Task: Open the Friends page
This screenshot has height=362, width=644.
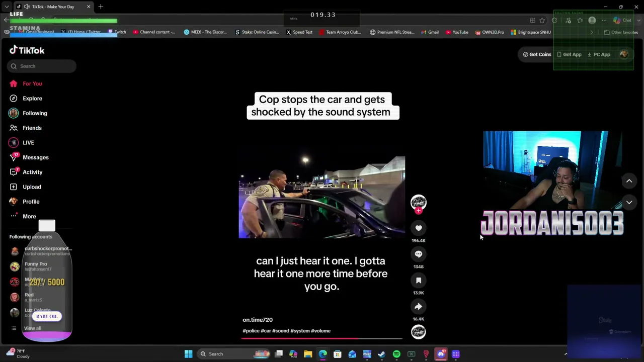Action: [25, 128]
